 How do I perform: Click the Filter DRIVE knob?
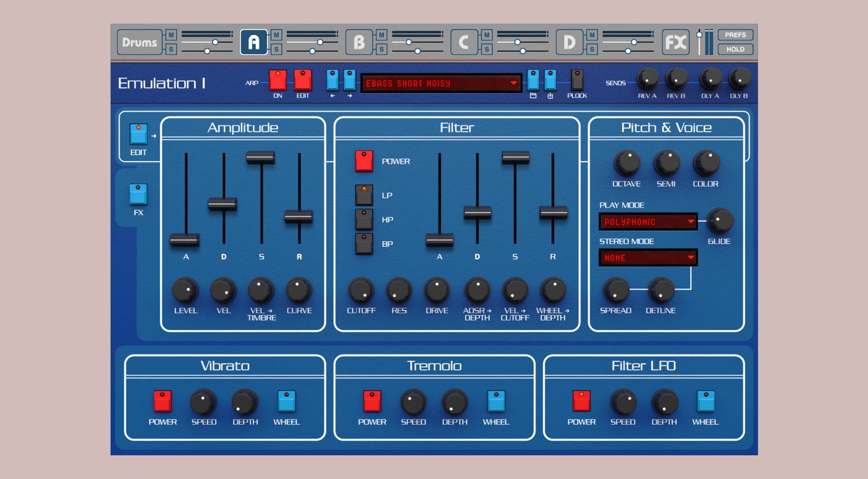click(437, 290)
